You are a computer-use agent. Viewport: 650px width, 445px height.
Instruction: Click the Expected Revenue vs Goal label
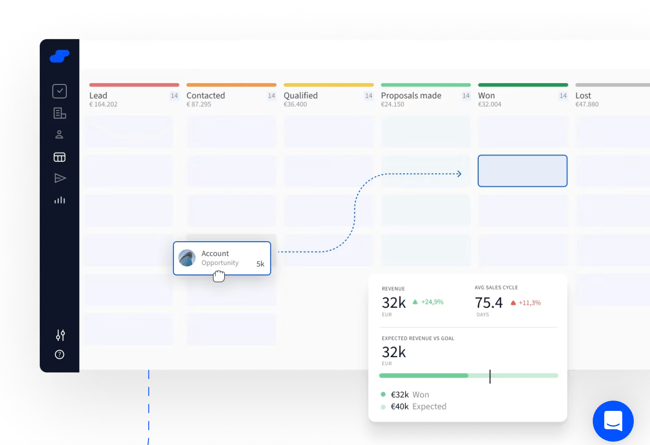click(418, 338)
